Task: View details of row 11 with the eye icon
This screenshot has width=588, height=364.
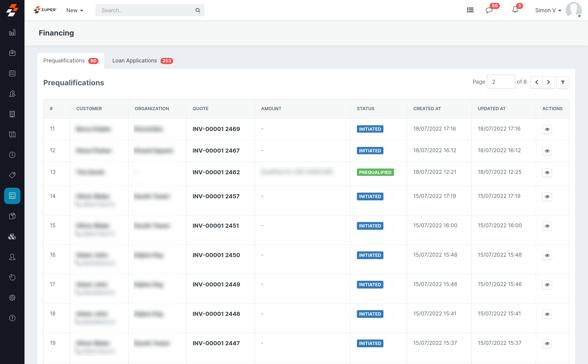Action: pyautogui.click(x=547, y=129)
